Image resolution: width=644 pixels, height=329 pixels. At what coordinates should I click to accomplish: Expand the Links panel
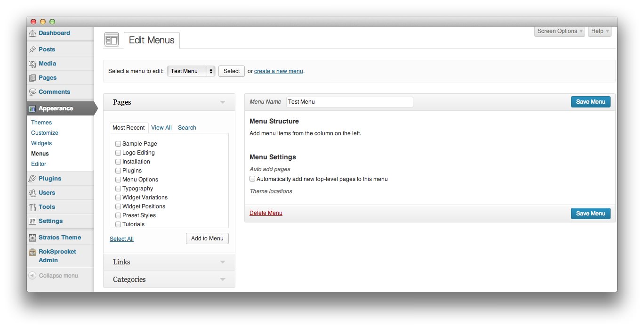(223, 262)
